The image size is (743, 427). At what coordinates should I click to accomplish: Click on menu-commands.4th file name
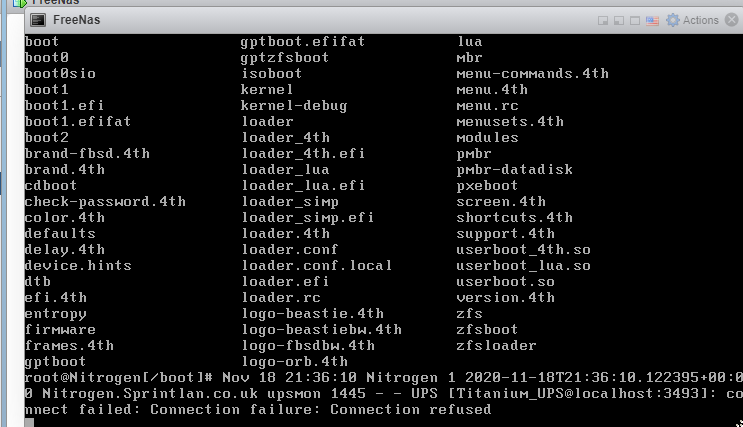pyautogui.click(x=532, y=73)
